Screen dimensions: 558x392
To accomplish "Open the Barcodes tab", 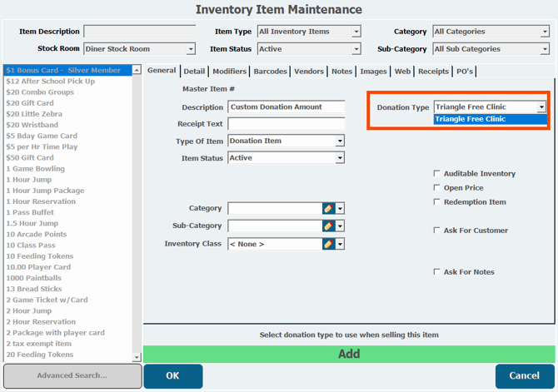I will pos(271,72).
